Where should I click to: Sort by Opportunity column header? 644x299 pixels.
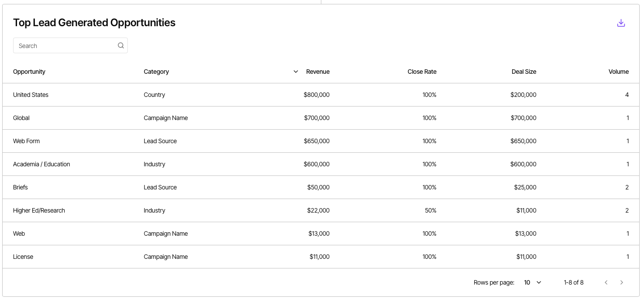click(x=29, y=72)
